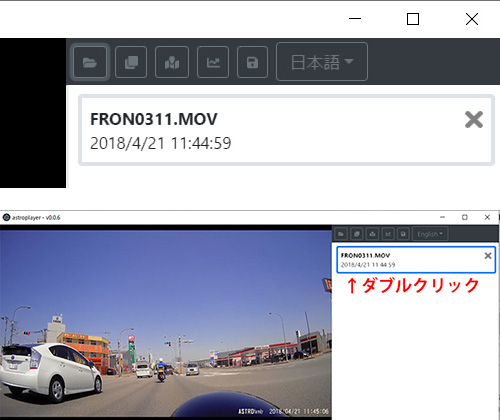Click small folder open icon in astroplayer
This screenshot has height=420, width=500.
(341, 234)
